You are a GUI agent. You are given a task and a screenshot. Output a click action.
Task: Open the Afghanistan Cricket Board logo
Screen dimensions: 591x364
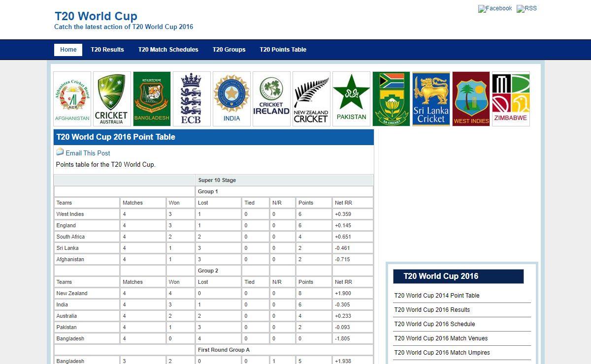72,99
